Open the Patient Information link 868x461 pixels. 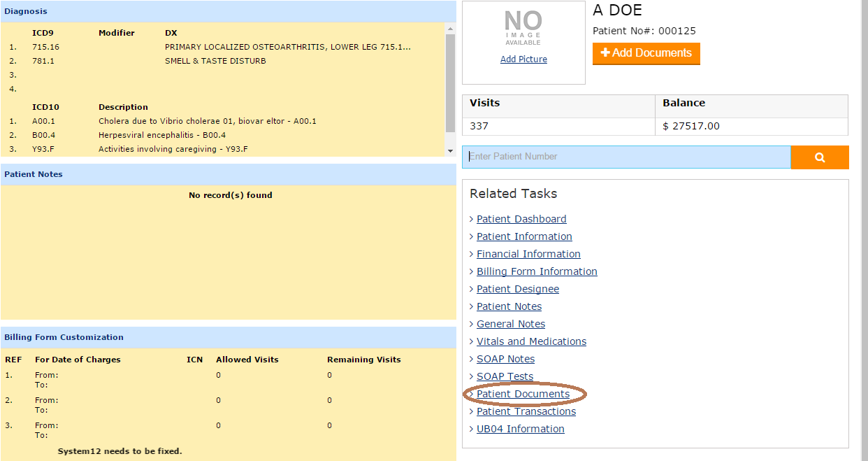tap(524, 236)
